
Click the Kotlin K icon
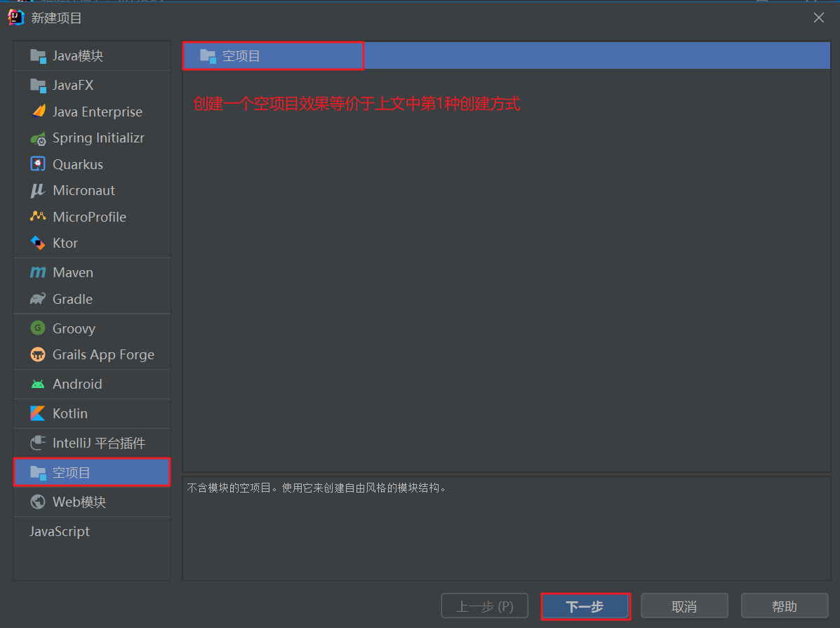[38, 414]
